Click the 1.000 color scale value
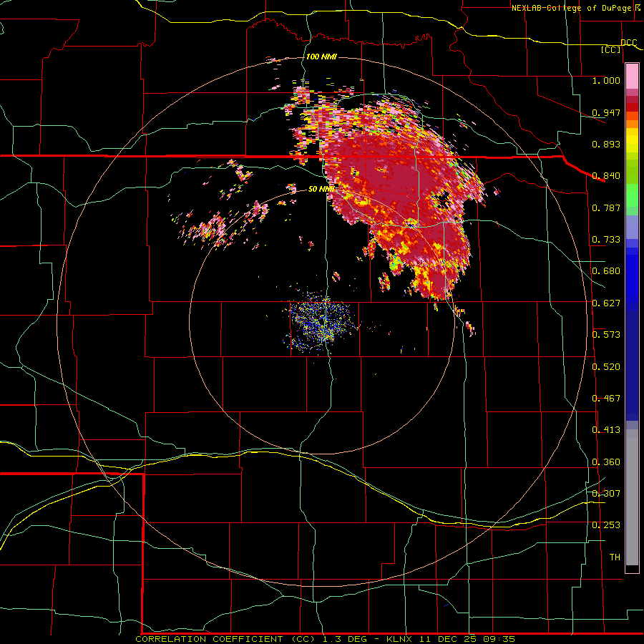This screenshot has width=644, height=644. click(606, 80)
